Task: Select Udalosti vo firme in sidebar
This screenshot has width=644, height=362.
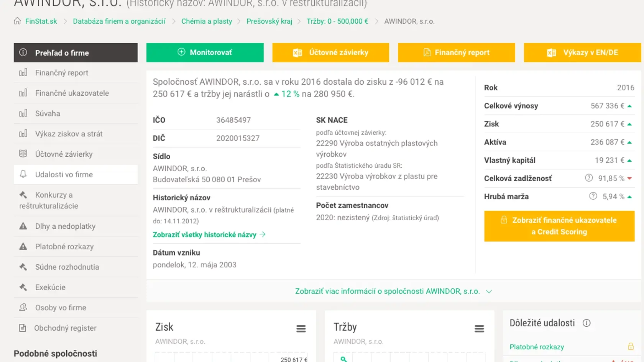Action: [x=76, y=174]
